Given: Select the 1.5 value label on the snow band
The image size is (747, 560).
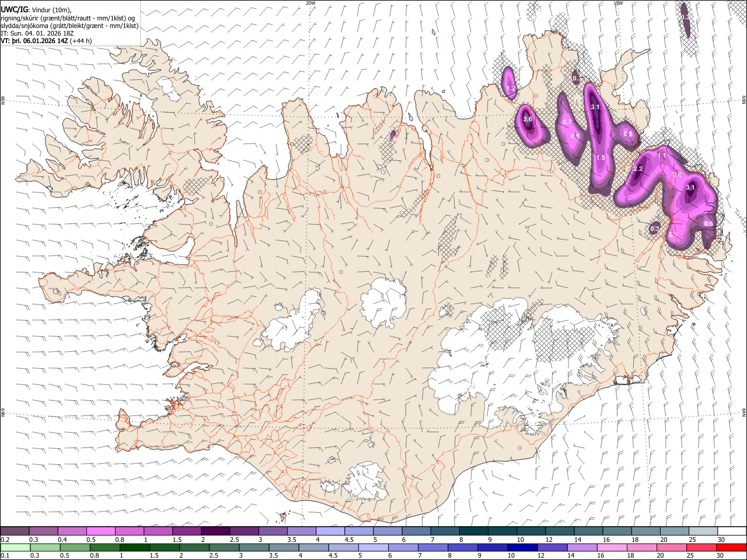Looking at the screenshot, I should pyautogui.click(x=601, y=157).
